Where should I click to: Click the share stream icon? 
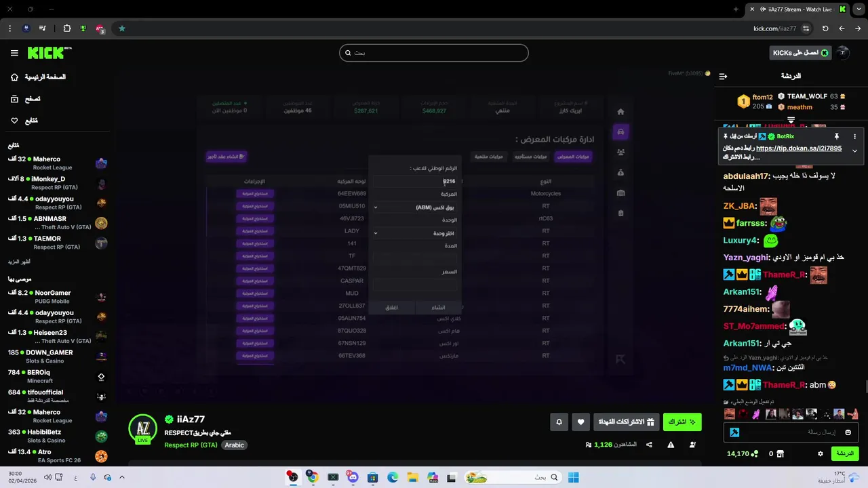point(649,445)
